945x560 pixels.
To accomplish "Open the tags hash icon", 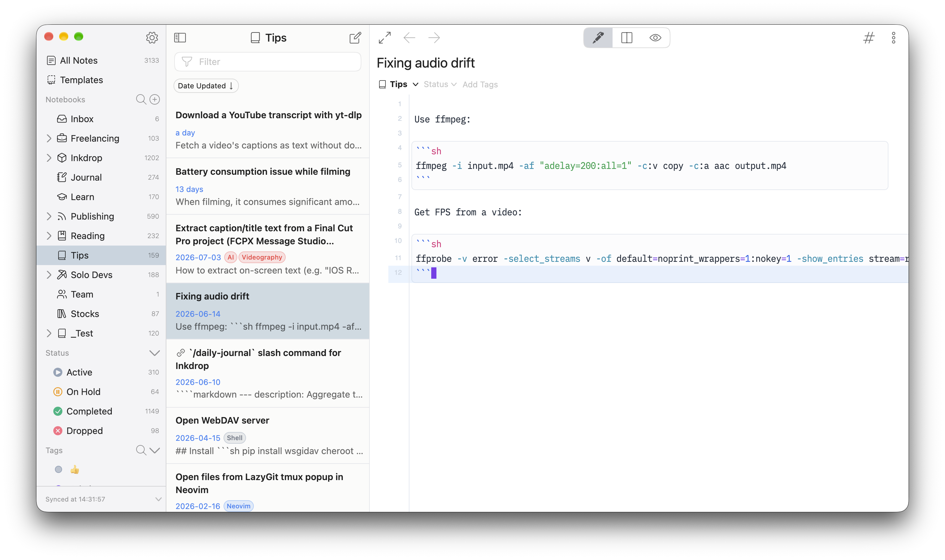I will pos(868,37).
